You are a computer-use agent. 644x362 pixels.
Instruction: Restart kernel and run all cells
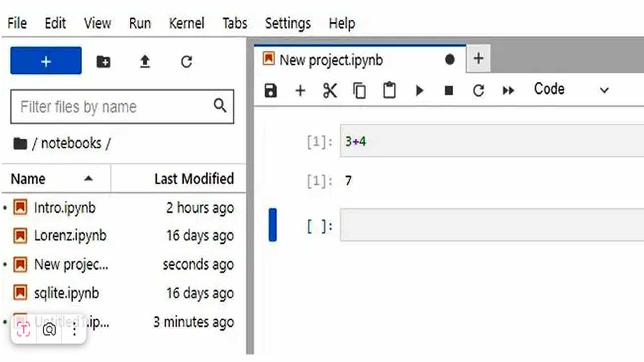508,90
